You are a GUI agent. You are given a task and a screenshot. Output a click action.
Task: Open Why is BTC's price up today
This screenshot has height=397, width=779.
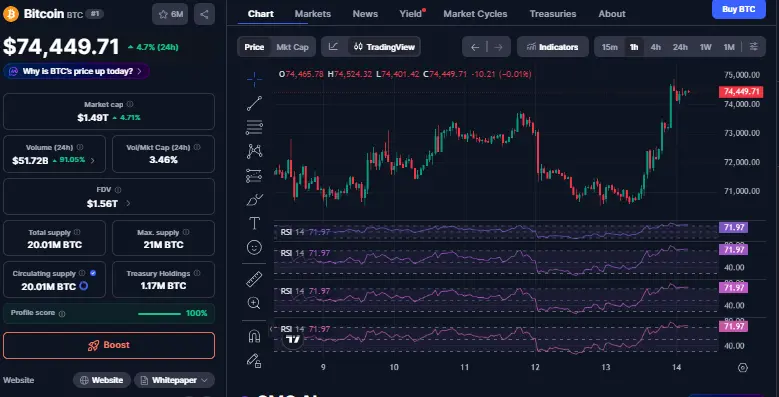[77, 71]
